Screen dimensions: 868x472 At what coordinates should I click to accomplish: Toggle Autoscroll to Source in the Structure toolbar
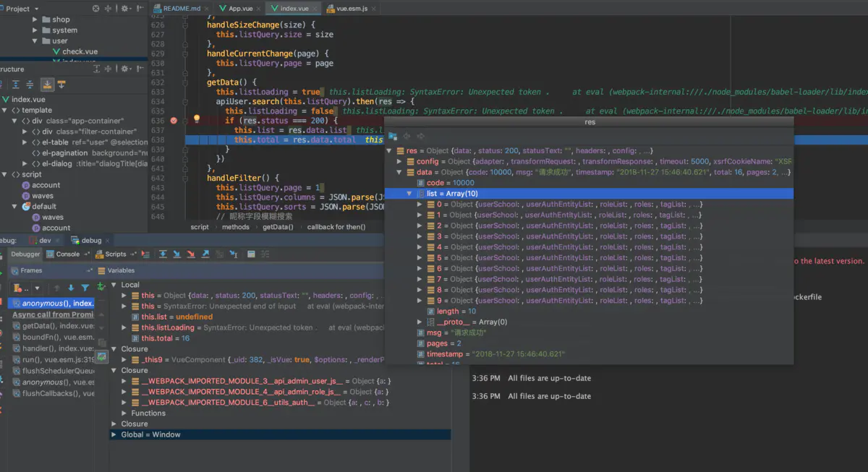(47, 85)
